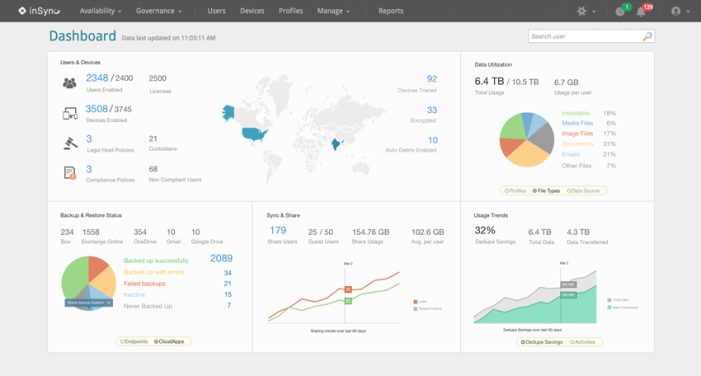Viewport: 701px width, 376px height.
Task: Open the Profiles menu item
Action: (x=291, y=11)
